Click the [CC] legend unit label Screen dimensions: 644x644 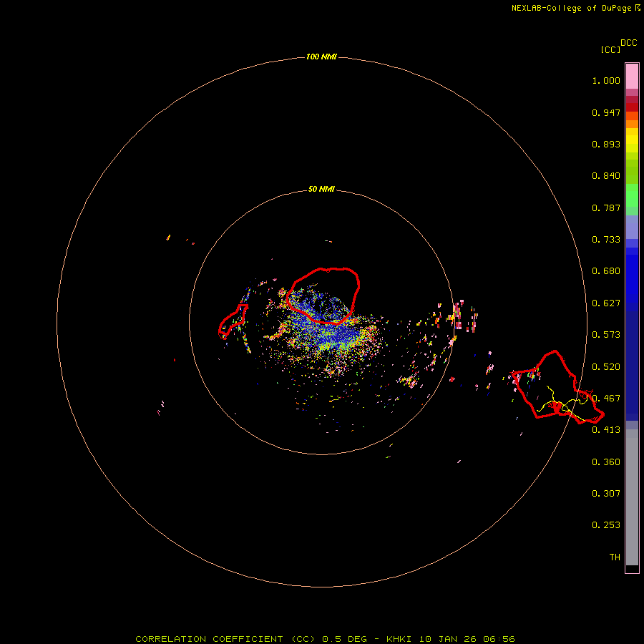[610, 49]
